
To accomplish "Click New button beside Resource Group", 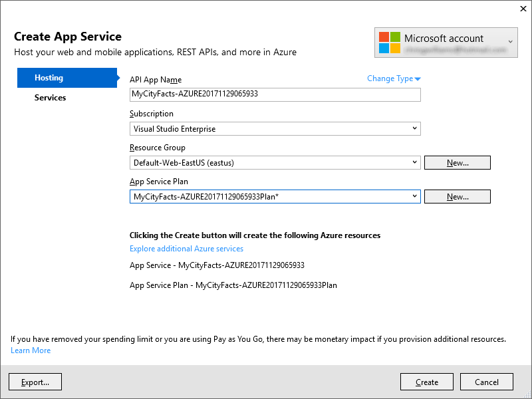I will click(457, 162).
